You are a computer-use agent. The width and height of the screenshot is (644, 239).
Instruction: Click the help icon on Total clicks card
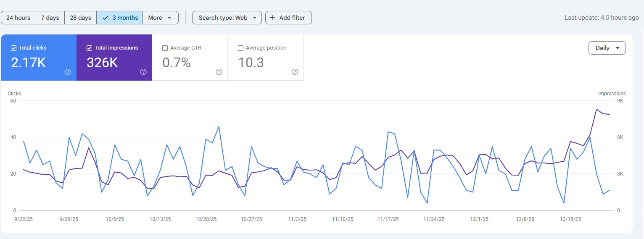pyautogui.click(x=68, y=72)
